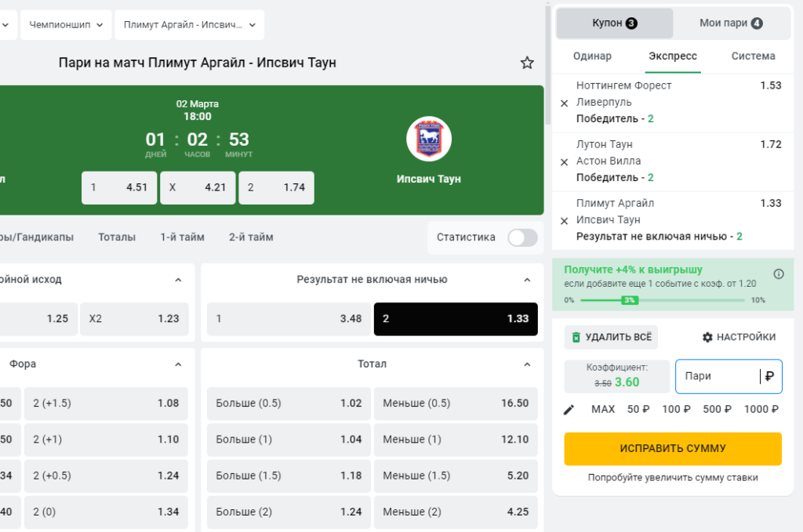
Task: Select Меньше (1) at 12.10
Action: [456, 440]
